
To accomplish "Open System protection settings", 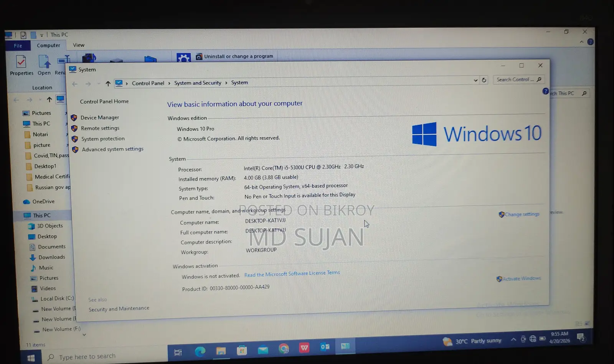I will coord(103,138).
